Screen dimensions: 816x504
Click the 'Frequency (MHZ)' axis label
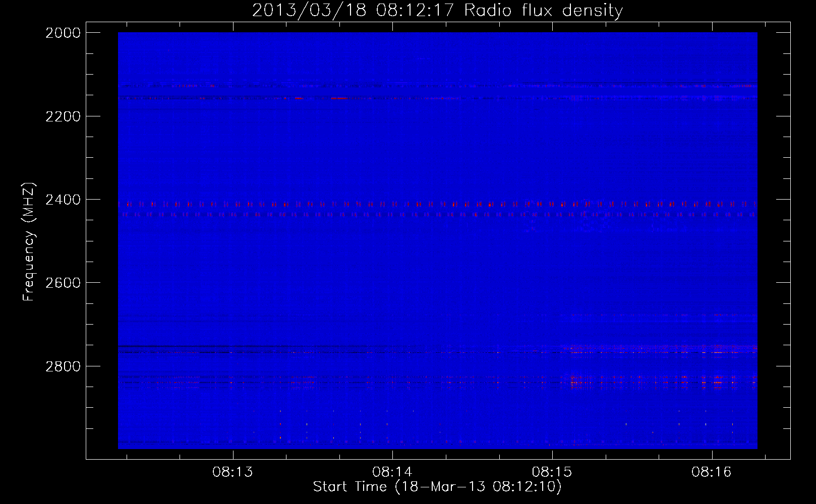(x=29, y=241)
